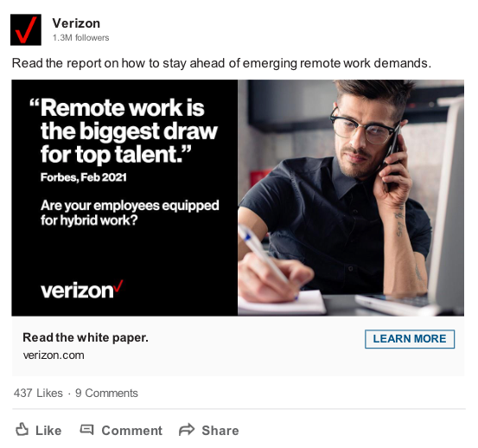Click the speech bubble Comment icon
Viewport: 478px width, 448px height.
click(86, 430)
